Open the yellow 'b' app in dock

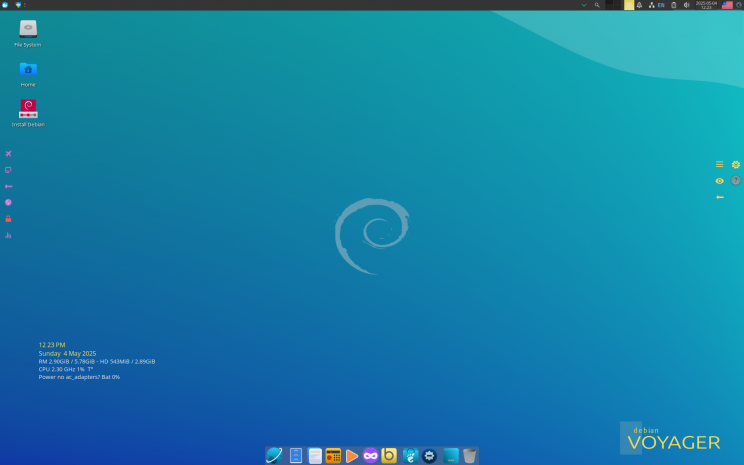[x=389, y=456]
